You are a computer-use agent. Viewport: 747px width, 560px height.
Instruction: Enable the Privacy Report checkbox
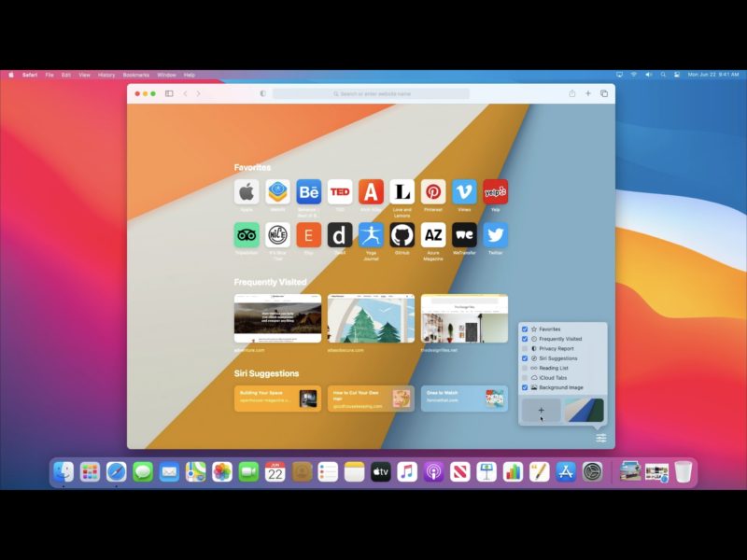coord(525,348)
